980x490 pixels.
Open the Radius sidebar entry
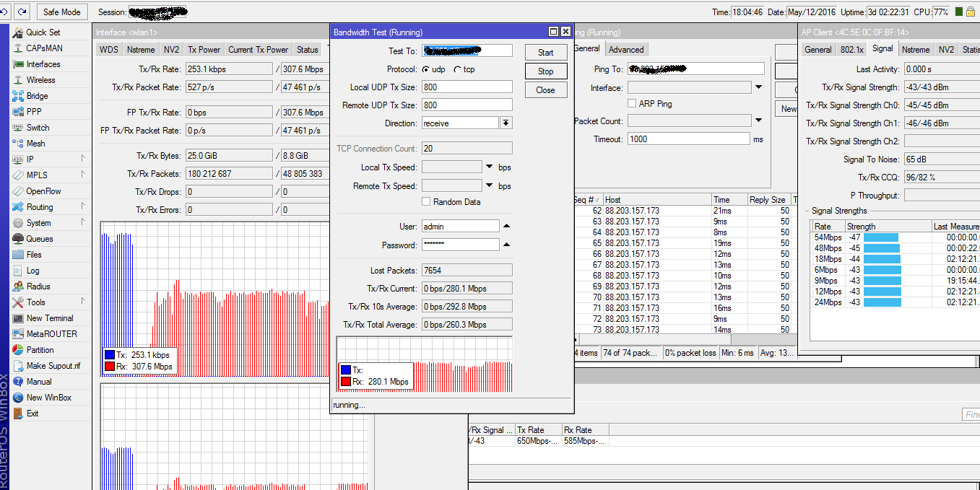[38, 286]
